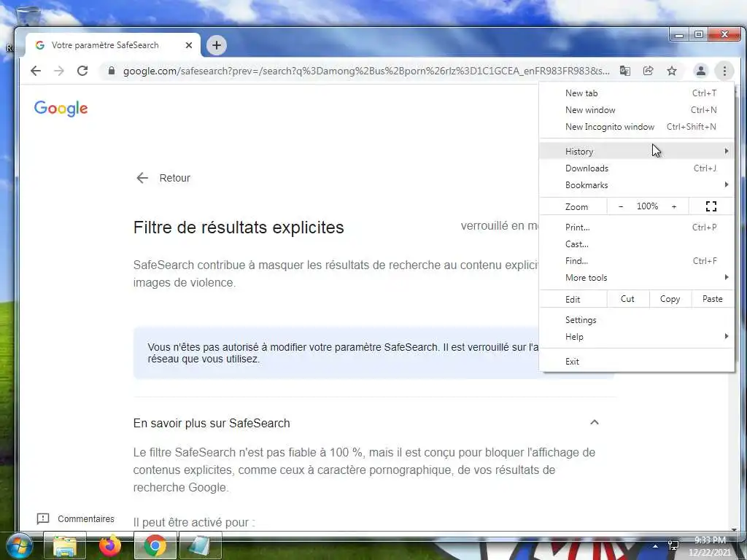Open the profile avatar icon

point(701,71)
